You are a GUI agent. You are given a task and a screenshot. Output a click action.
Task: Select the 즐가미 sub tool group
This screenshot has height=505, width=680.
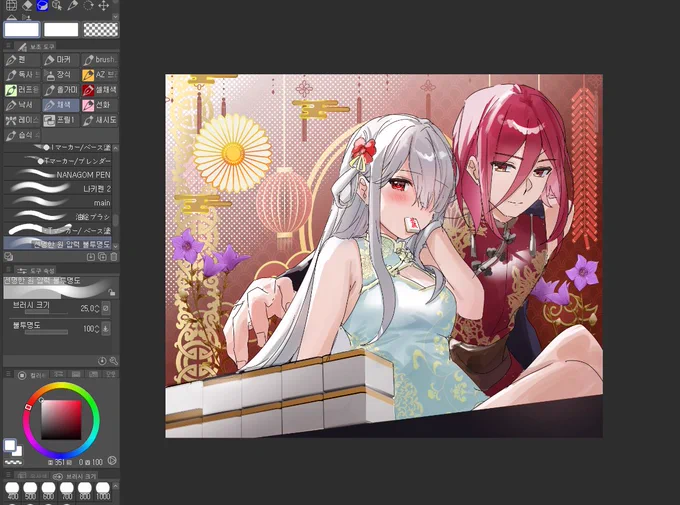(61, 90)
